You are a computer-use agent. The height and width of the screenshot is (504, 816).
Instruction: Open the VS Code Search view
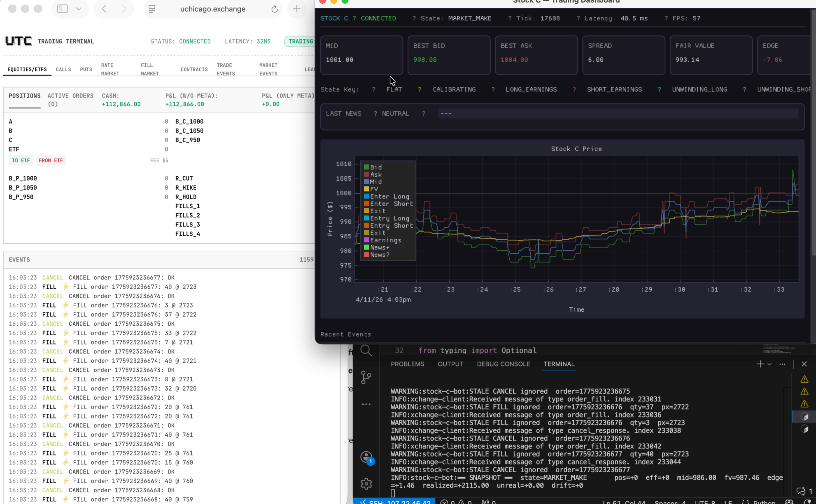[x=366, y=351]
